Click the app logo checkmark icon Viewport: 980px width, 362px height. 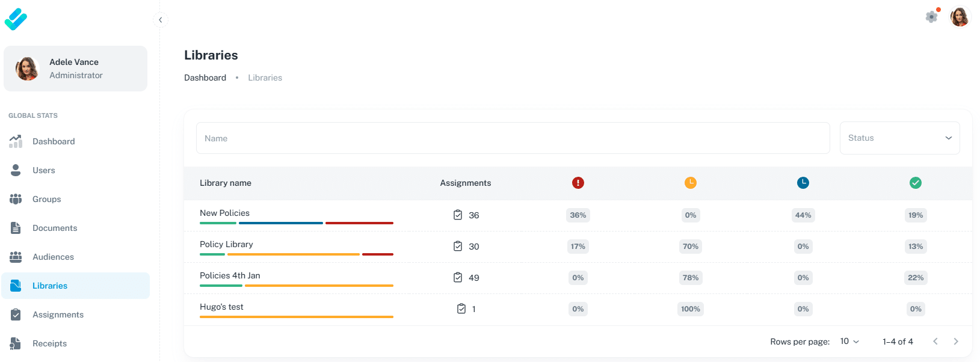tap(16, 19)
